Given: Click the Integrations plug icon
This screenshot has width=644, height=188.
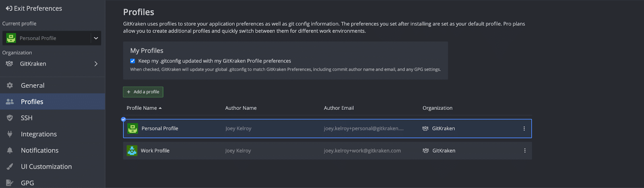Looking at the screenshot, I should click(10, 134).
